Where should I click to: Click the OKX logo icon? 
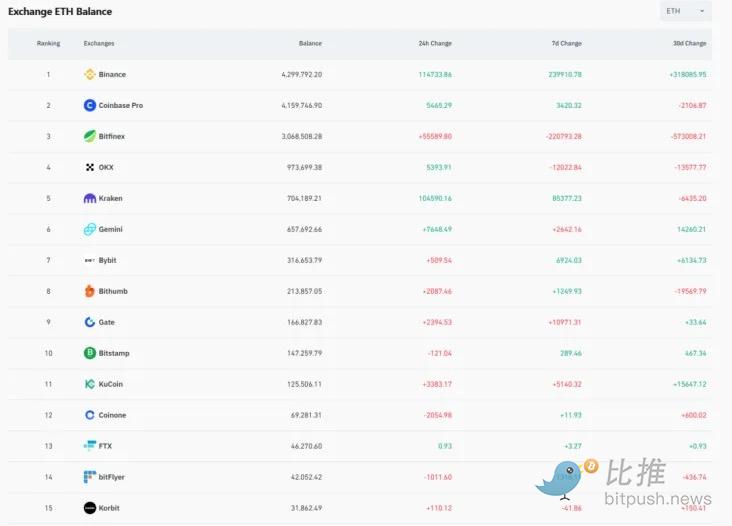pos(90,167)
